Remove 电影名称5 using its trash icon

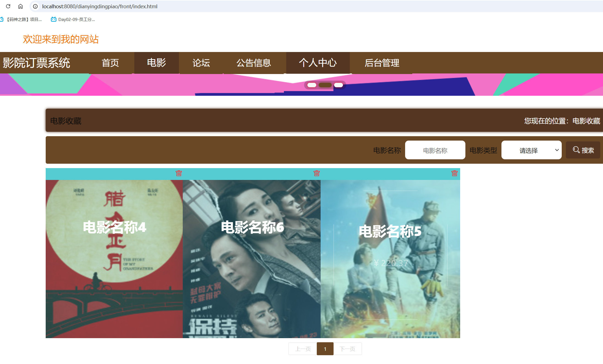click(455, 173)
